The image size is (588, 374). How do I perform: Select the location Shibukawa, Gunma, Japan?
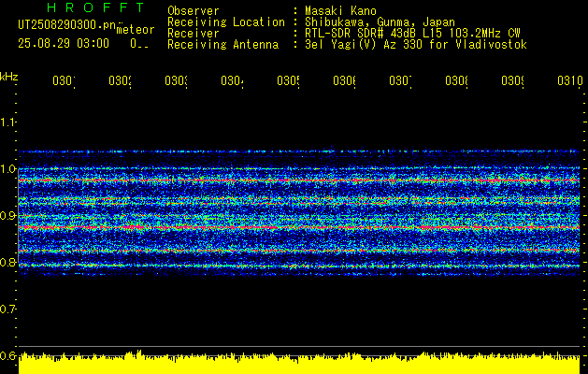tap(380, 22)
